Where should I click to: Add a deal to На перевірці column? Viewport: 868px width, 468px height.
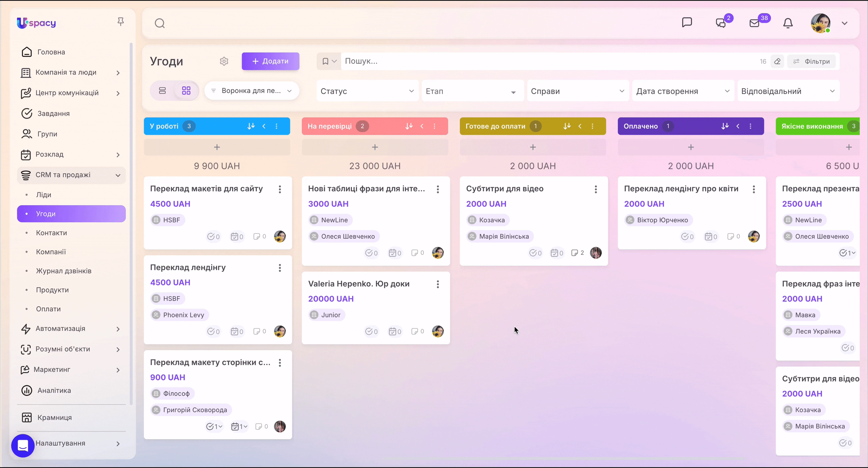[375, 147]
